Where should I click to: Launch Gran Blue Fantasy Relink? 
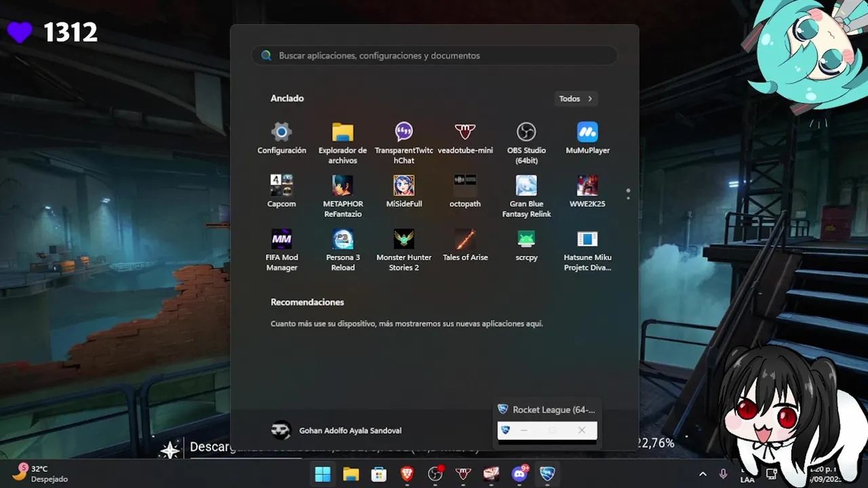pos(526,197)
